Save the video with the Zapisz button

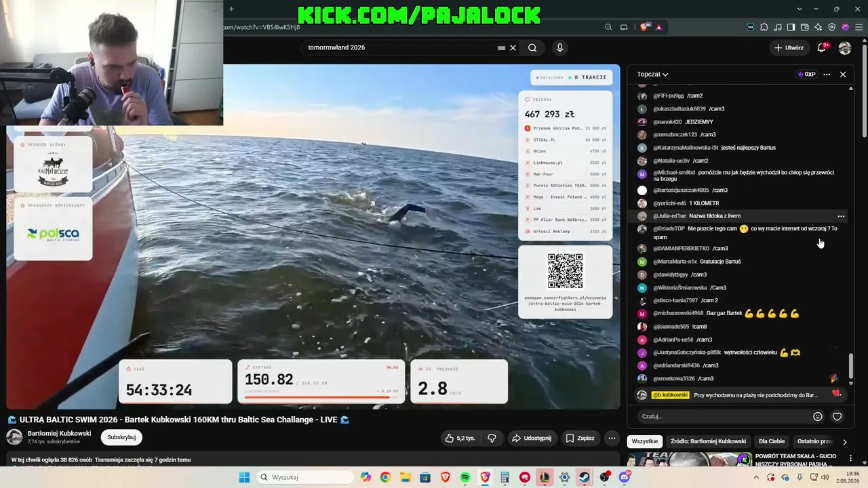click(x=580, y=439)
